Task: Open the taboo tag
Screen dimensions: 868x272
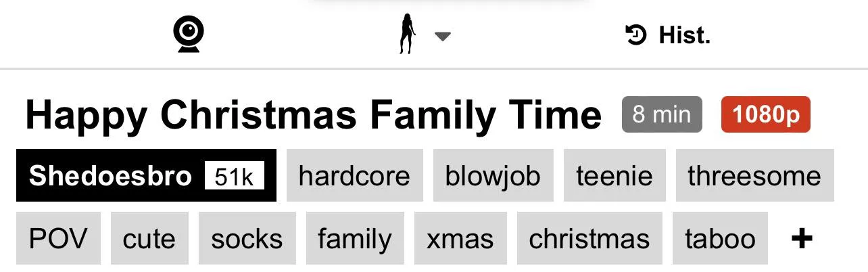Action: tap(720, 239)
